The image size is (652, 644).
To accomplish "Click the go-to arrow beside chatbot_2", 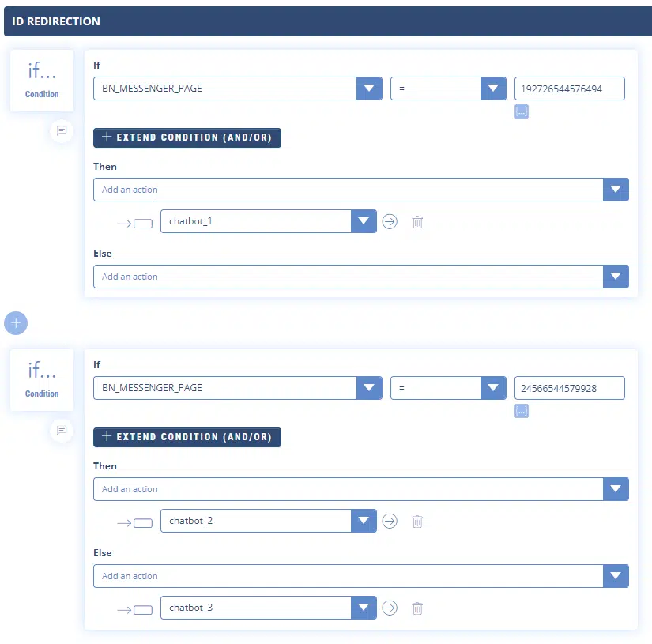I will 390,522.
